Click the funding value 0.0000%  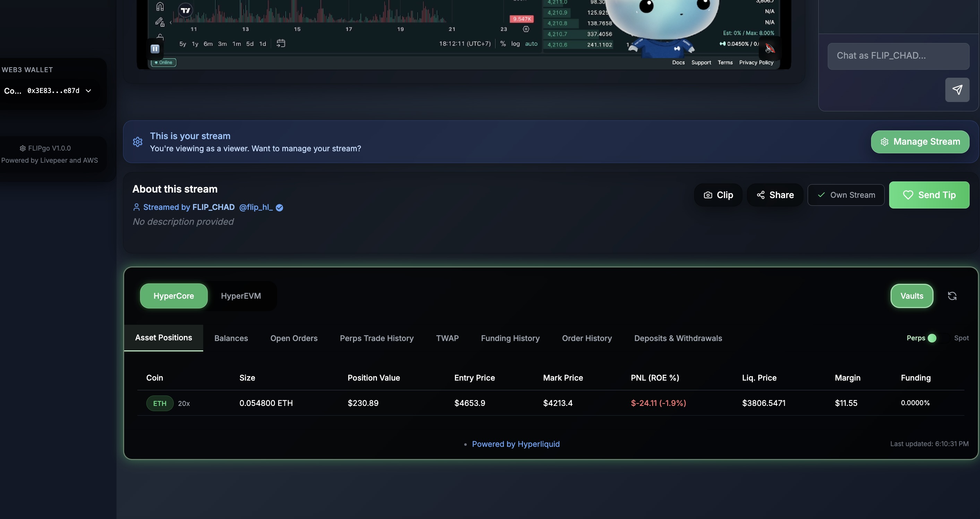click(915, 402)
